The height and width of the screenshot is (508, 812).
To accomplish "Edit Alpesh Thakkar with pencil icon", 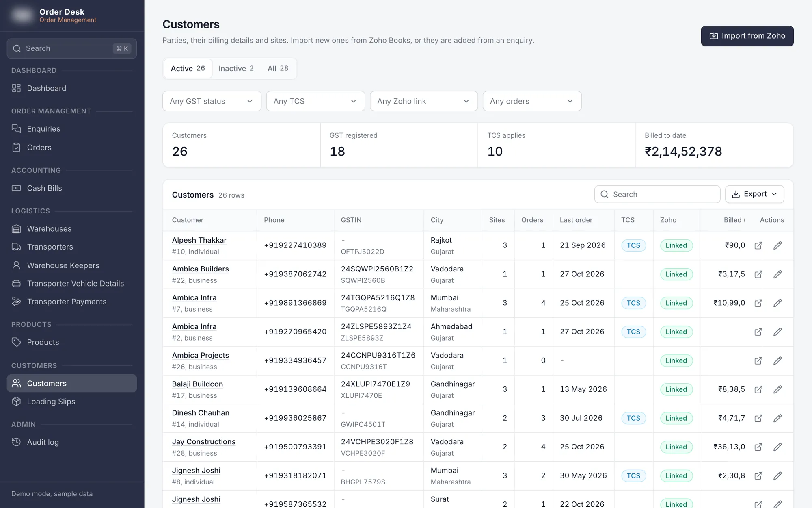I will click(777, 245).
